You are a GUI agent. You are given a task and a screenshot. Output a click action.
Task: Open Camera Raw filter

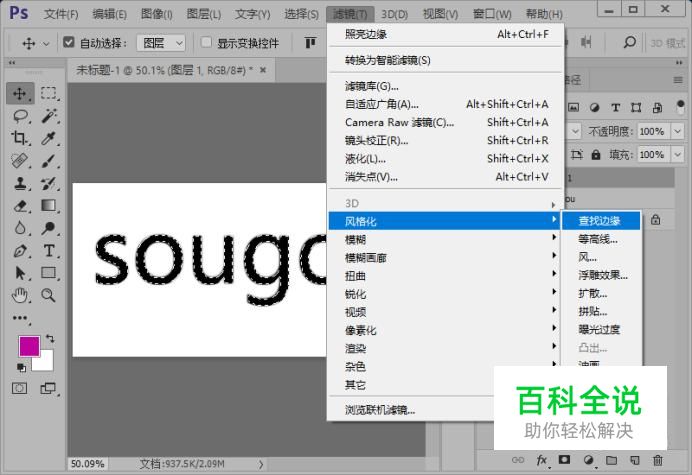coord(446,122)
